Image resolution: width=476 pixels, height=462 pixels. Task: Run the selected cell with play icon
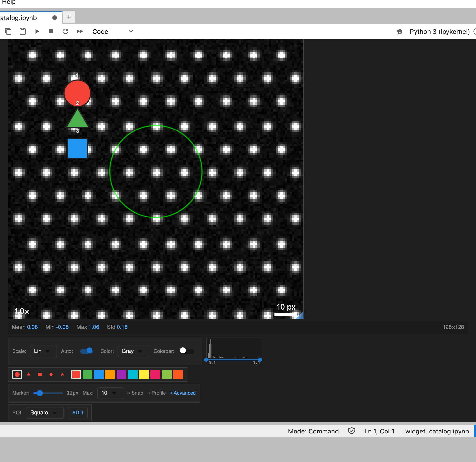[37, 31]
